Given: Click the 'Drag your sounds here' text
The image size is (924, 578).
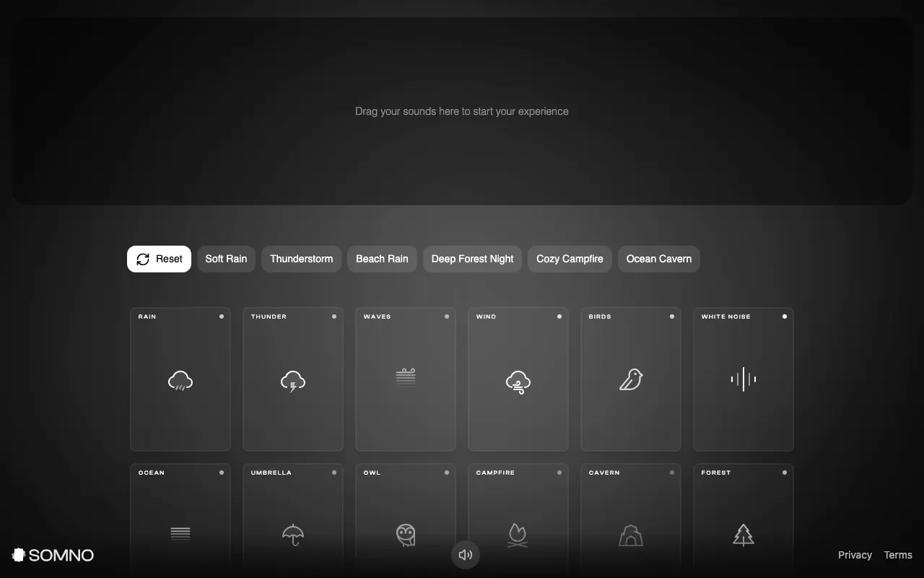Looking at the screenshot, I should (462, 111).
